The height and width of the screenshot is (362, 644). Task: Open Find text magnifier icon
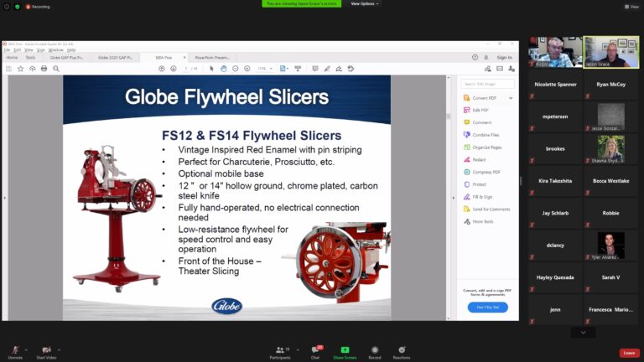coord(56,69)
